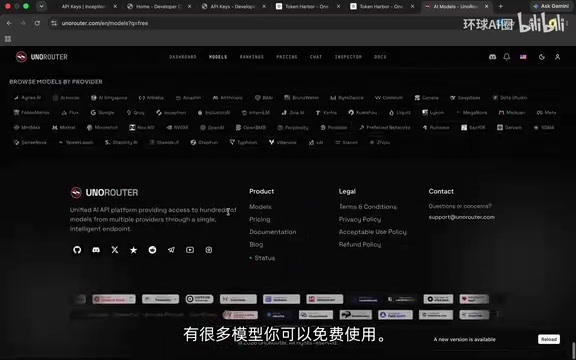Screen dimensions: 576x360
Task: Open the Privacy Policy link
Action: click(360, 219)
